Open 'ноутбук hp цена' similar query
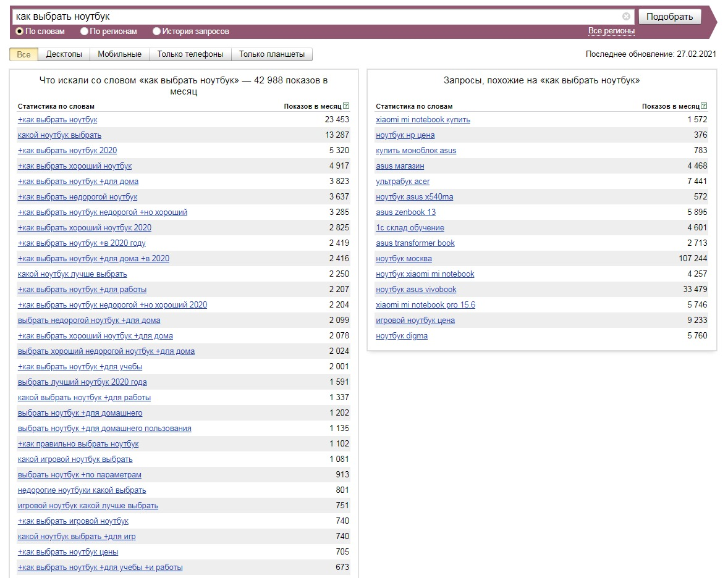 405,135
